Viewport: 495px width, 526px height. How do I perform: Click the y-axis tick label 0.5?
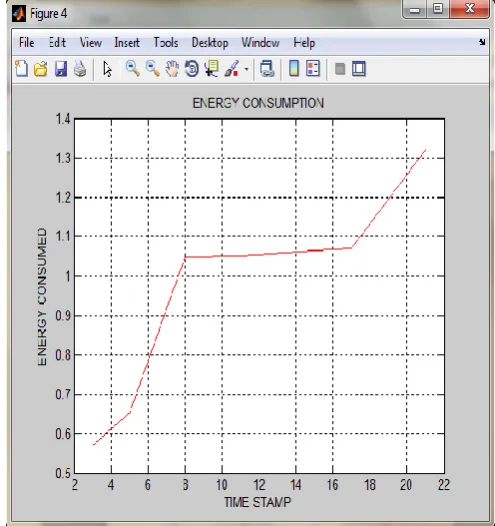[63, 473]
